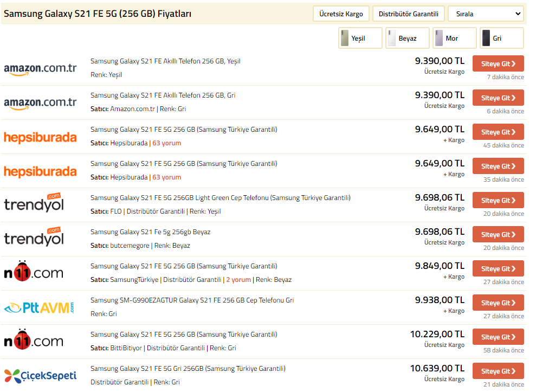Viewport: 536px width, 392px height.
Task: Open 63 yorum link, 35 dakika önce row
Action: (167, 177)
